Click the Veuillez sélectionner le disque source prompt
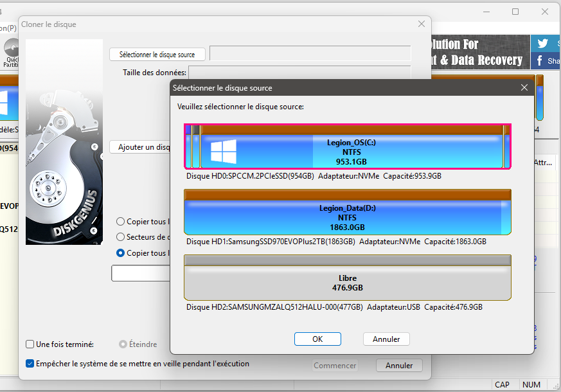The image size is (561, 392). coord(240,107)
